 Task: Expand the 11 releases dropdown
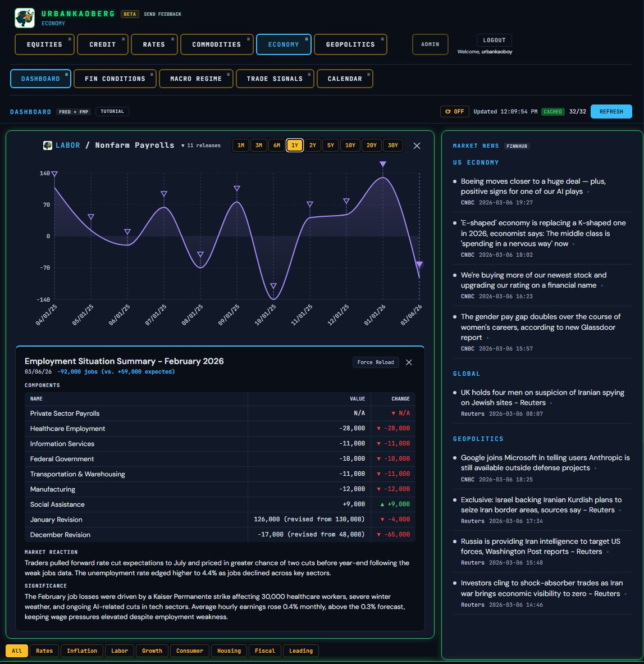pos(201,145)
